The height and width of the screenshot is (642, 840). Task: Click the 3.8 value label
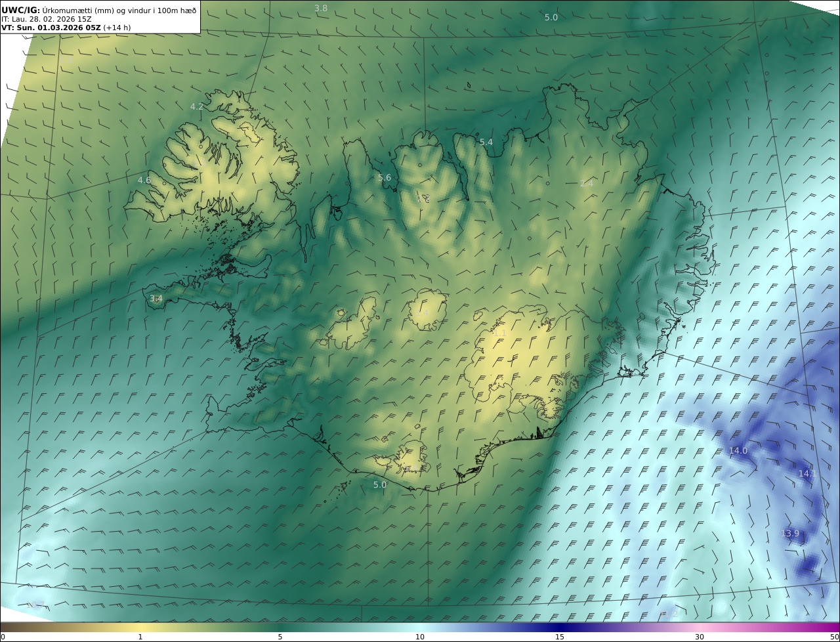[x=321, y=8]
